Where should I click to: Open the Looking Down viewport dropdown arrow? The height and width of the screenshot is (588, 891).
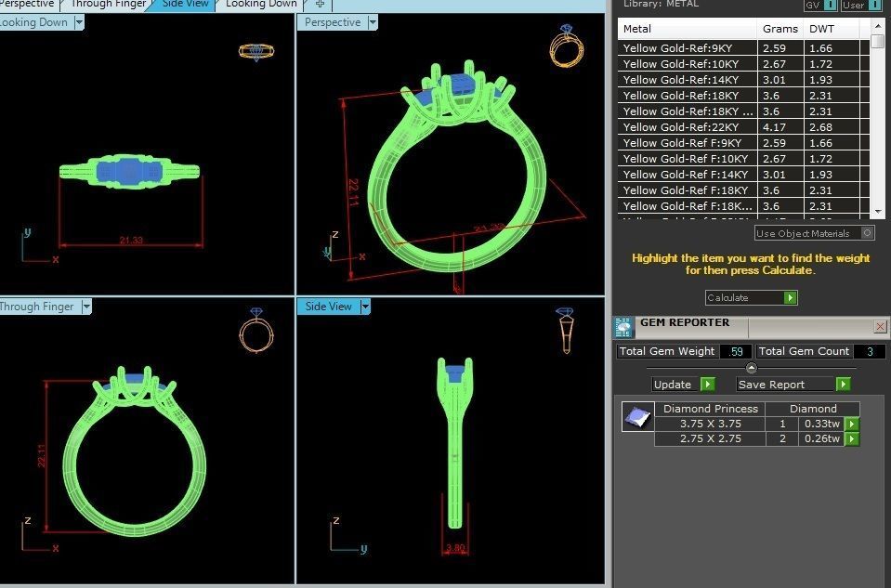click(80, 22)
